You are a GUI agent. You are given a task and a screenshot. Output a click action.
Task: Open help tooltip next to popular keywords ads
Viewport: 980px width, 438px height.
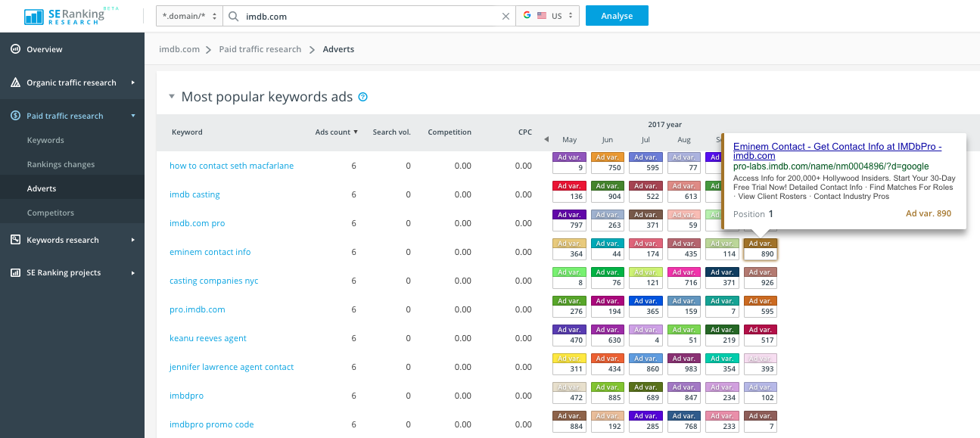(363, 97)
